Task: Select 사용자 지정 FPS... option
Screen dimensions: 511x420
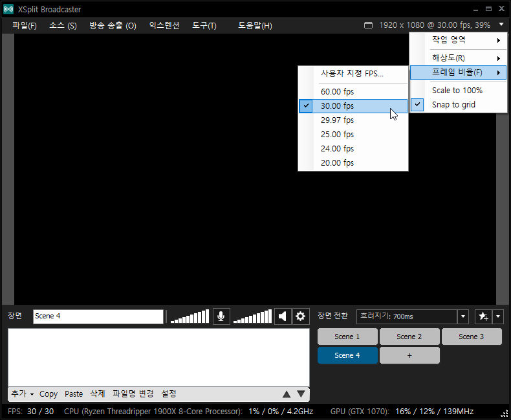Action: [353, 73]
